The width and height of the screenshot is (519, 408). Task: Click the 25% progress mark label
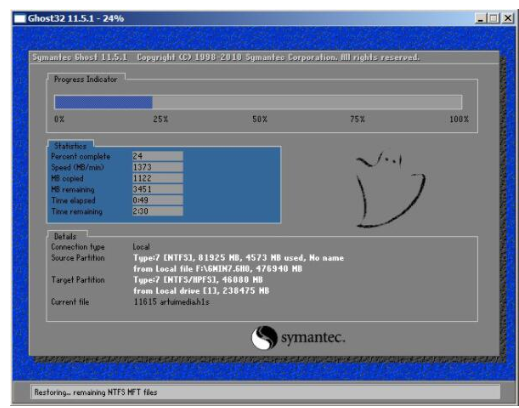pos(160,119)
